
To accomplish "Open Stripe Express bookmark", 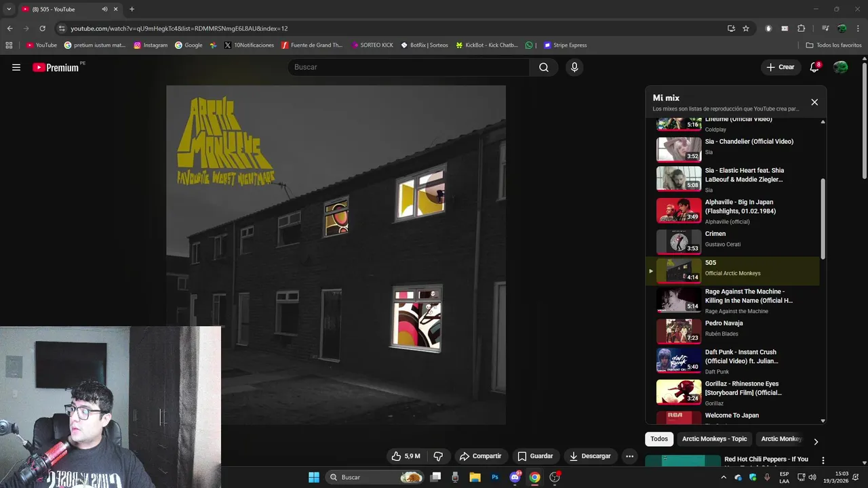I will pos(566,45).
